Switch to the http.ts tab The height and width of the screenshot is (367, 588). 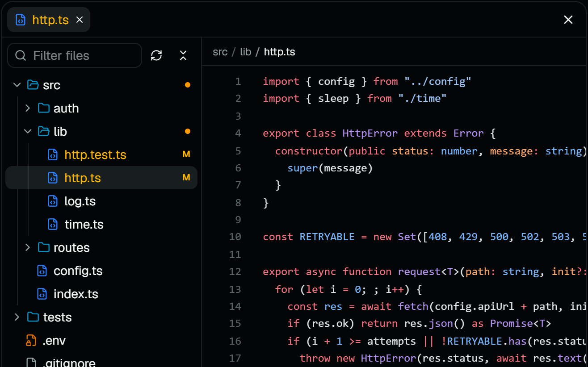(x=49, y=20)
